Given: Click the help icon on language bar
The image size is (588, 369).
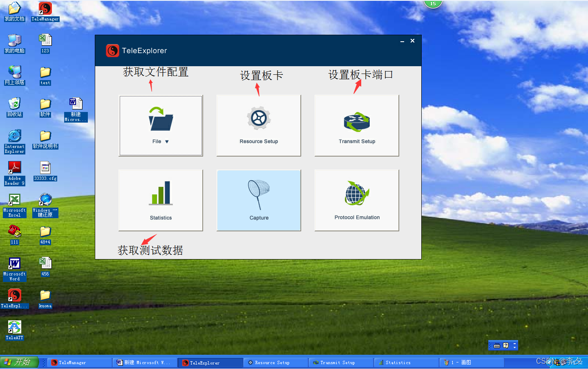Looking at the screenshot, I should click(506, 345).
